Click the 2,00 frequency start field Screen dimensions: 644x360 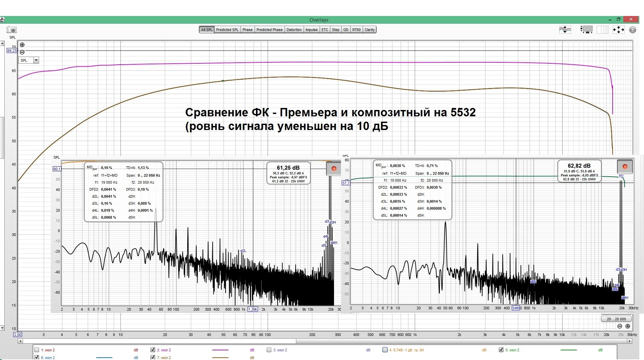point(17,335)
